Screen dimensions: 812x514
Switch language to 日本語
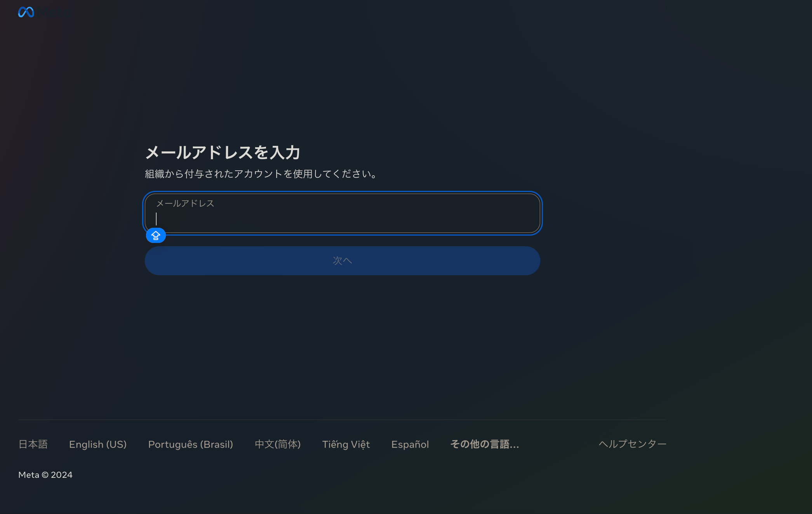tap(33, 444)
